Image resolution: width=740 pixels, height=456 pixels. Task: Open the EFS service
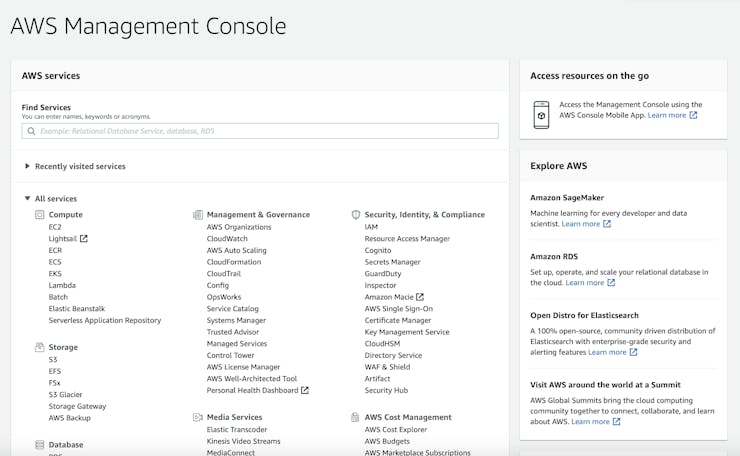pyautogui.click(x=54, y=372)
